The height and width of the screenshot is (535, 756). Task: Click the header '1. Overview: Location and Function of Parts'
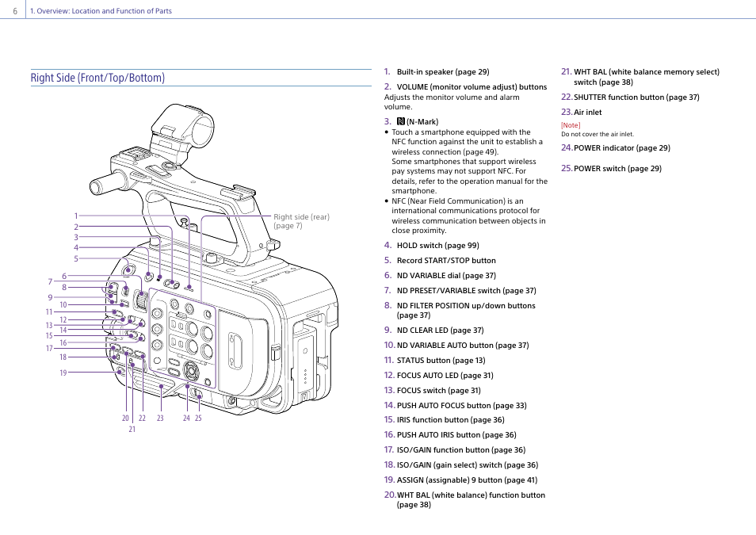(101, 10)
